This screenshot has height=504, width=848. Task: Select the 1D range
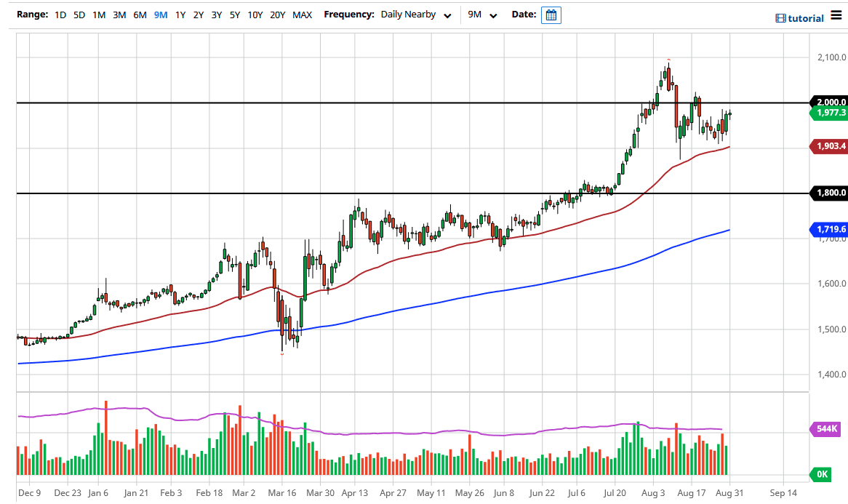pos(60,15)
